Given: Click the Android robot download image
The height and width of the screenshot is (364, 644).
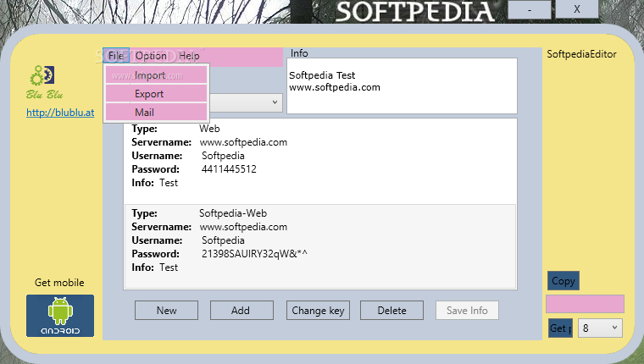Looking at the screenshot, I should point(60,316).
